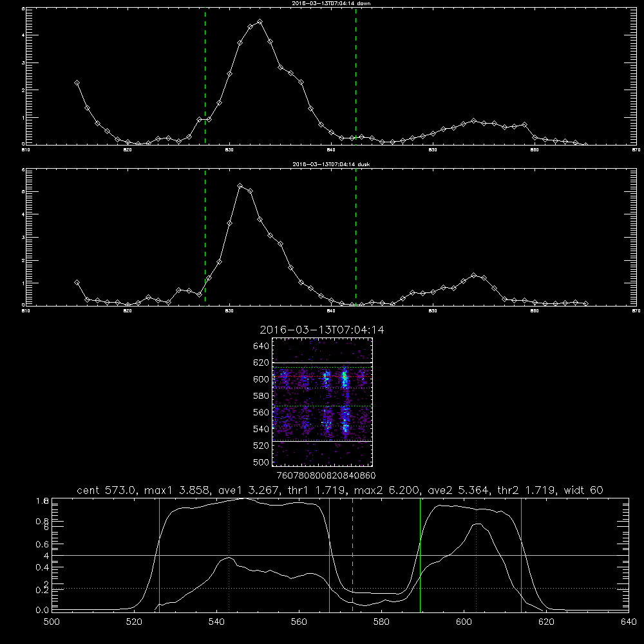Click the highest peak data point in dawn plot
Viewport: 644px width, 644px height.
[260, 22]
